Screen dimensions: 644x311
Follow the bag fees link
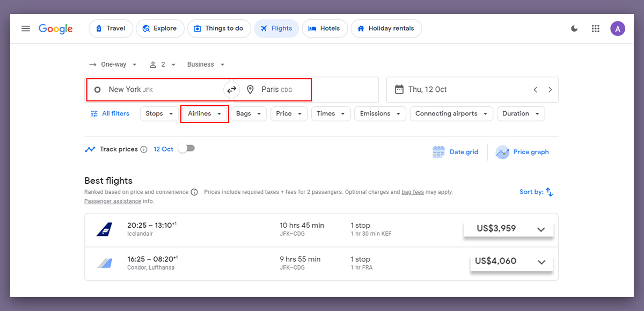pyautogui.click(x=413, y=192)
